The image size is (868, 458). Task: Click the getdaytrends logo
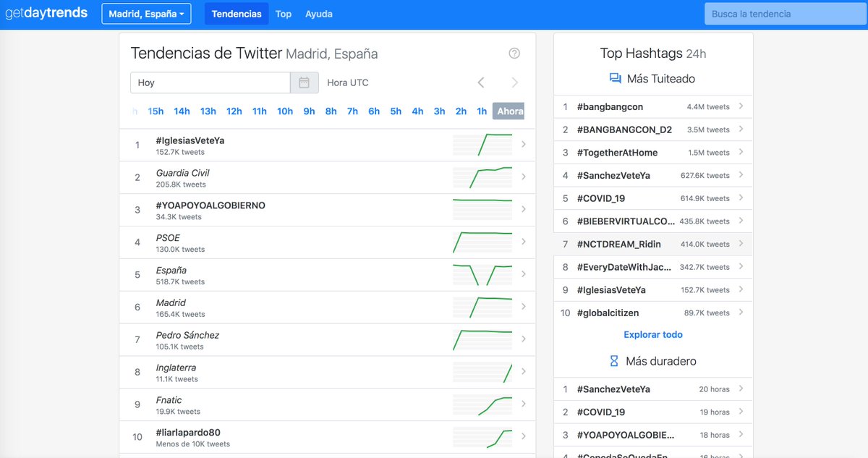click(46, 13)
